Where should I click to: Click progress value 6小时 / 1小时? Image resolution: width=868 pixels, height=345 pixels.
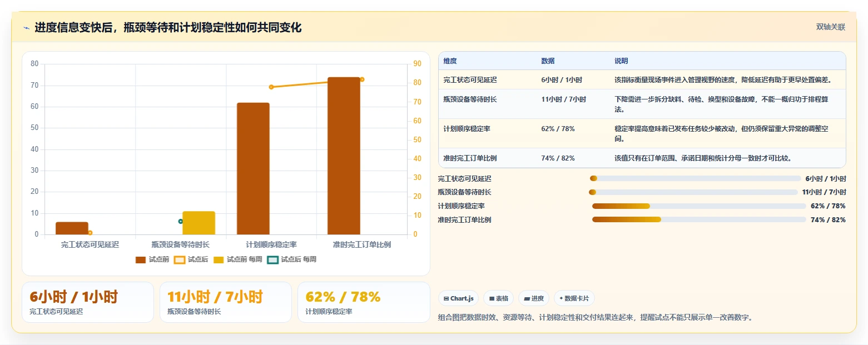coord(825,178)
